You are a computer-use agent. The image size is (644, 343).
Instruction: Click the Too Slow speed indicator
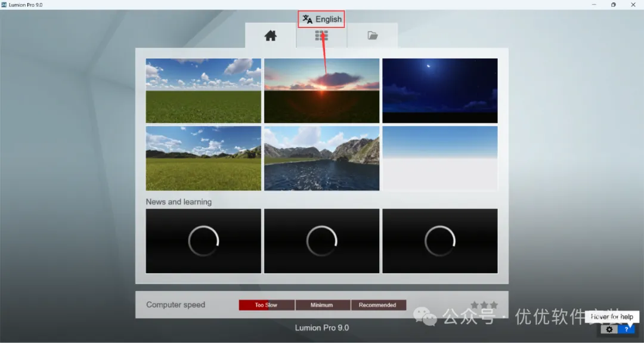pos(267,305)
